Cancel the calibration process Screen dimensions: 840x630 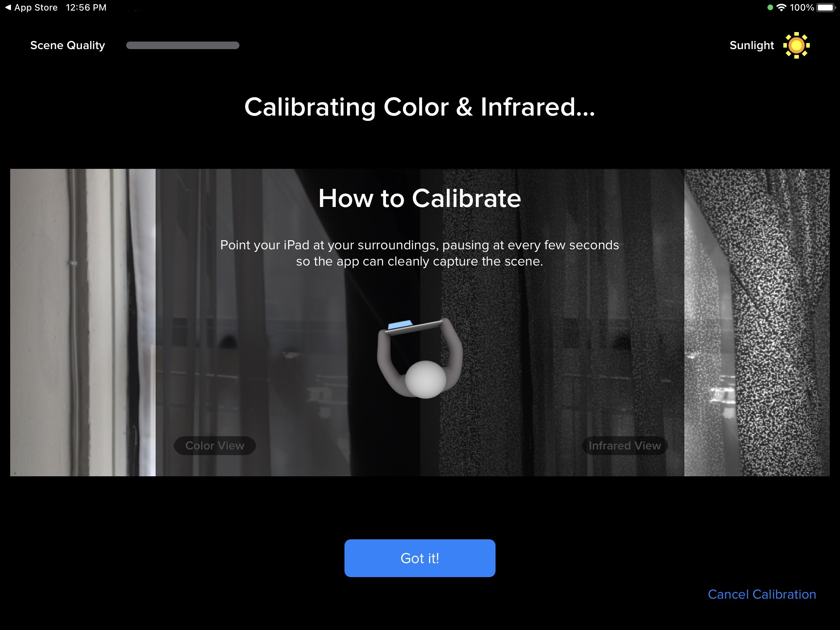click(x=762, y=594)
